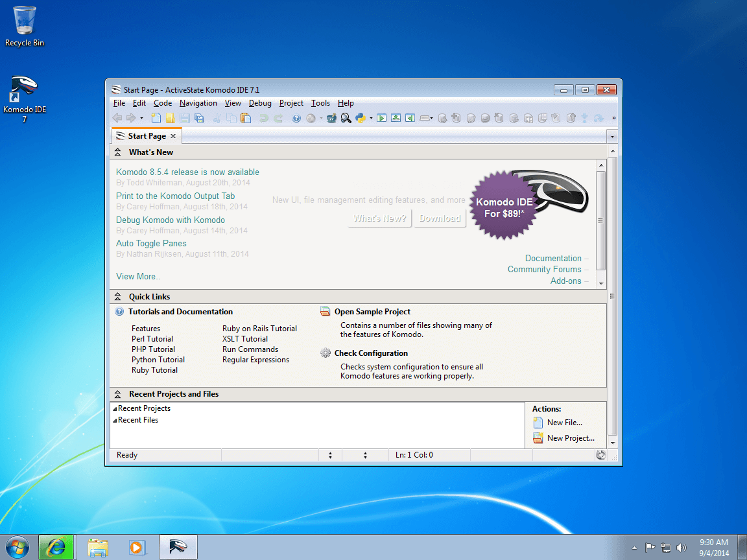Click the Cut scissors icon
Screen dimensions: 747x560
pyautogui.click(x=217, y=118)
